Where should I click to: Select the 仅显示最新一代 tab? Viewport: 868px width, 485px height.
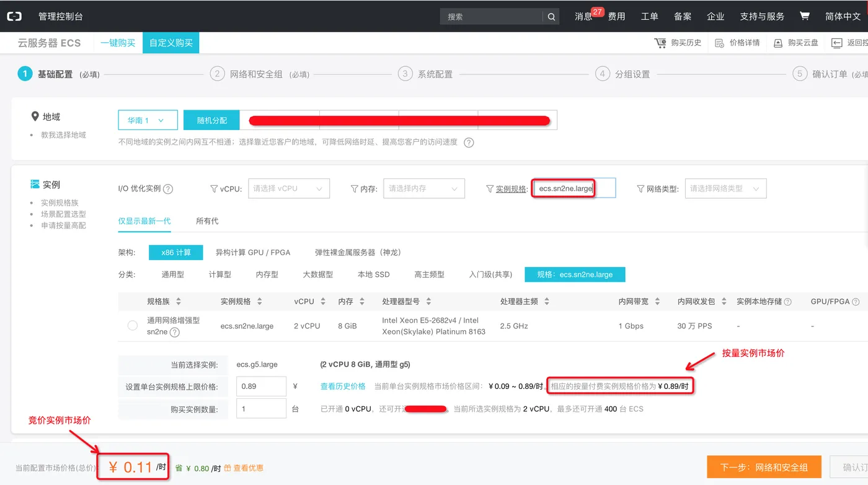[x=144, y=221]
